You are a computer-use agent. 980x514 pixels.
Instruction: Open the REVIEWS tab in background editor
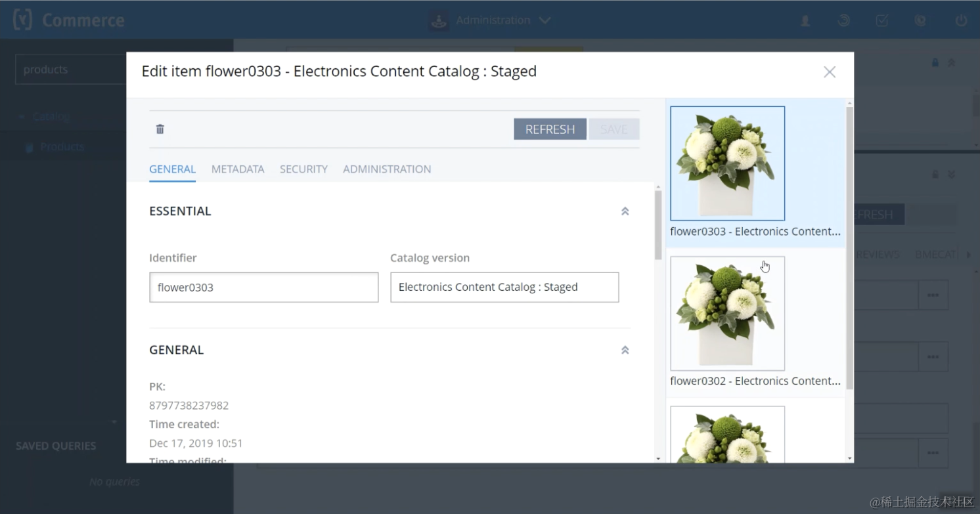click(x=878, y=255)
